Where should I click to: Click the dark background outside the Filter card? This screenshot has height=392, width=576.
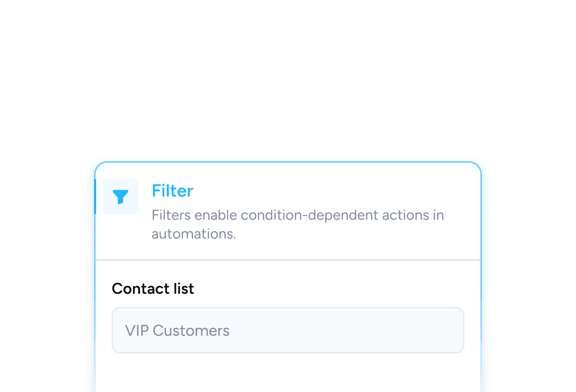pyautogui.click(x=287, y=74)
